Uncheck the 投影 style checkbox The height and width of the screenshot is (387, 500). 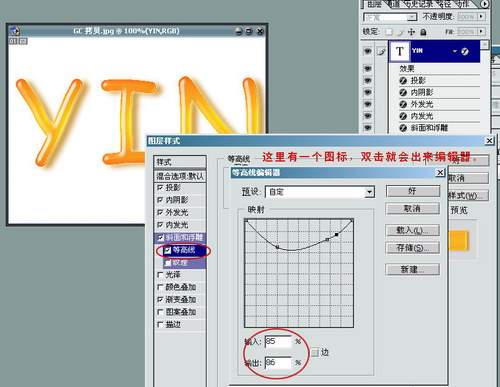point(160,188)
